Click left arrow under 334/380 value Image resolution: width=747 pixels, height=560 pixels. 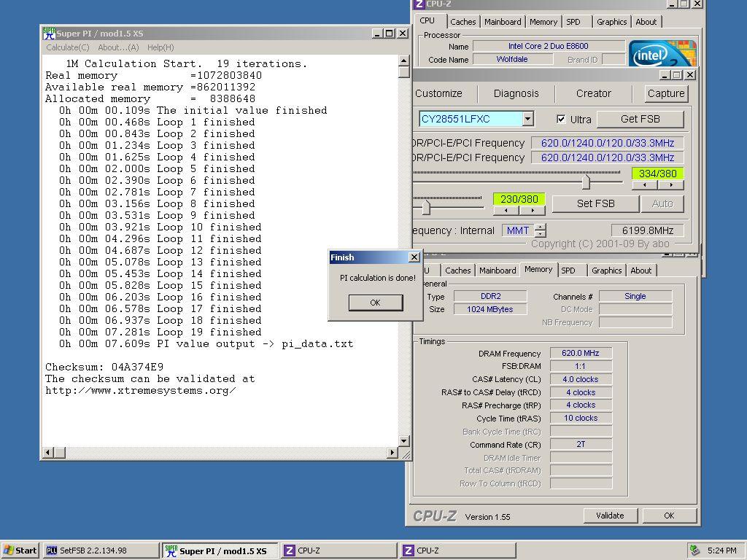tap(645, 185)
